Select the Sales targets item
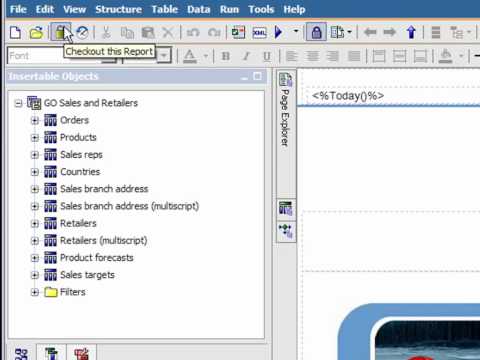Viewport: 480px width, 360px height. click(x=87, y=275)
